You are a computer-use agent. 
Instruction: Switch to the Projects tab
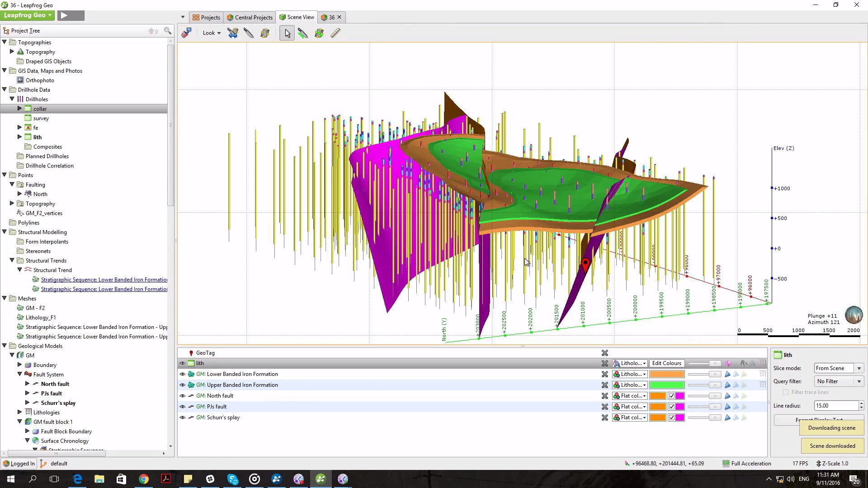[206, 17]
